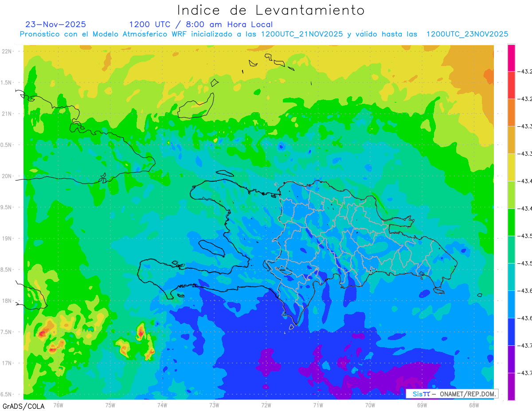Click the title 'Indice de Levantamiento'
Viewport: 532px width, 411px height.
(x=271, y=10)
